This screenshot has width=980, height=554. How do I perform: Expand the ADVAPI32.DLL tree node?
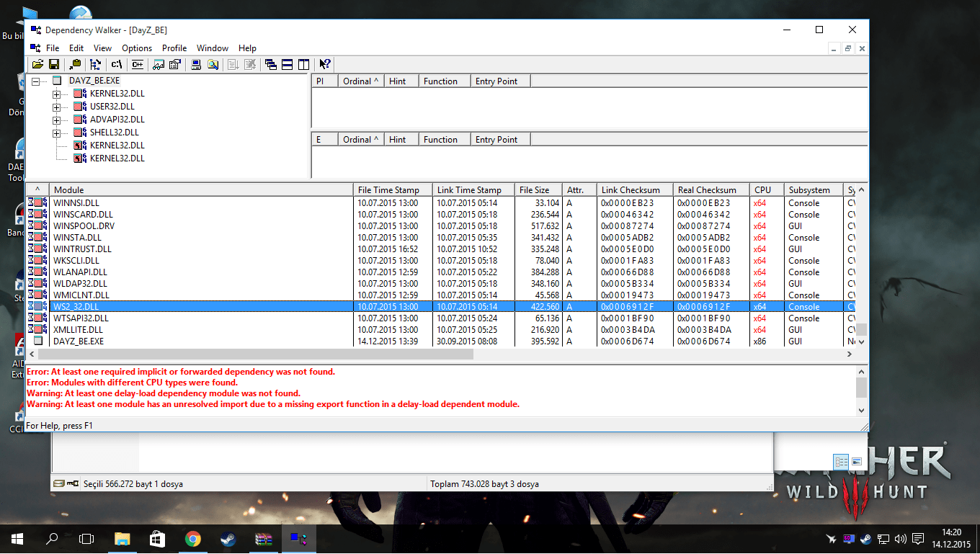[x=56, y=120]
